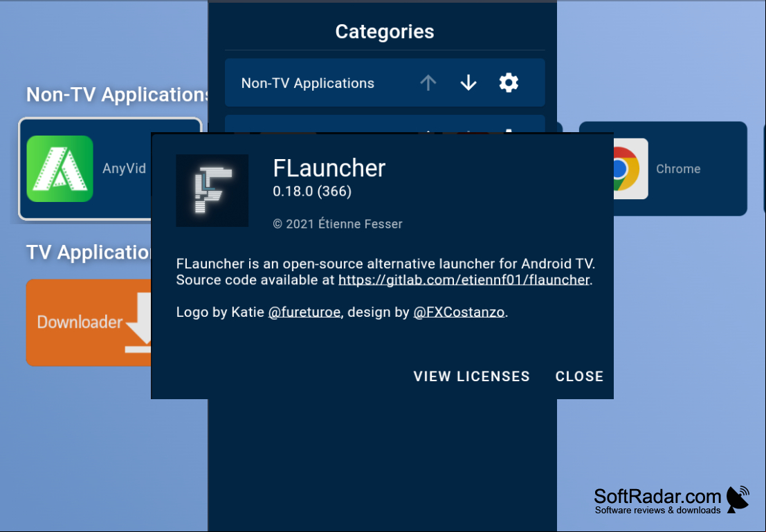The image size is (766, 532).
Task: Click the © 2021 Étienne Fesser copyright text
Action: click(338, 223)
